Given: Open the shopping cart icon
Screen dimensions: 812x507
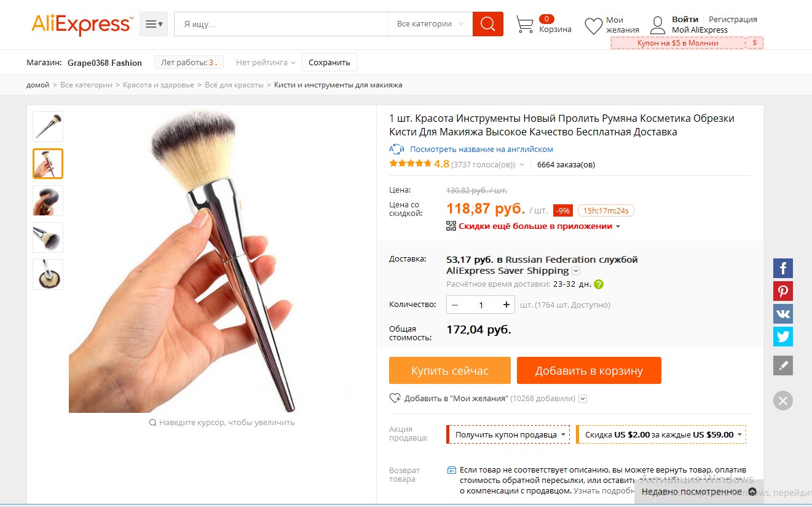Looking at the screenshot, I should tap(524, 25).
